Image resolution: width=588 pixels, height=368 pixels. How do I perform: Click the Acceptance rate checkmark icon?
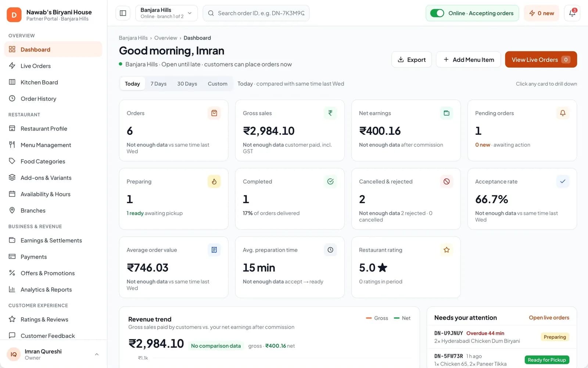click(x=563, y=181)
